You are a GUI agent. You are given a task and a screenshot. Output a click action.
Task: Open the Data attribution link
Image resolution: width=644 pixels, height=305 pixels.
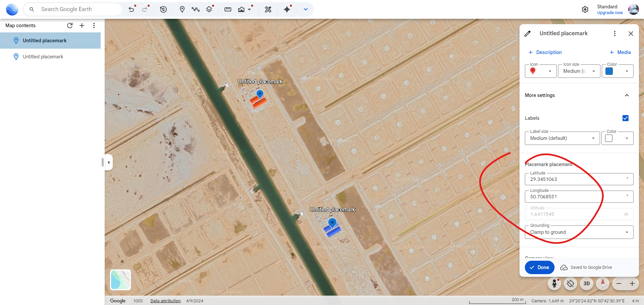pos(165,301)
